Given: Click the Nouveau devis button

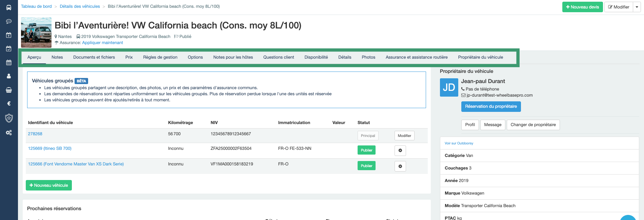Looking at the screenshot, I should pyautogui.click(x=582, y=7).
